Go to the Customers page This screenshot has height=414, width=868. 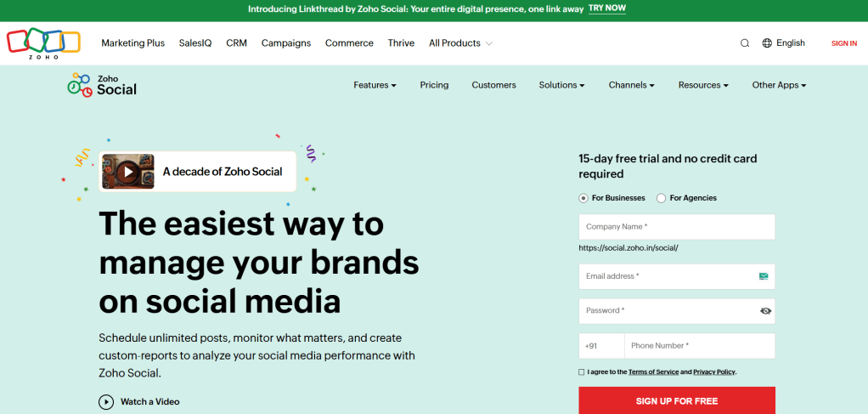pyautogui.click(x=493, y=85)
